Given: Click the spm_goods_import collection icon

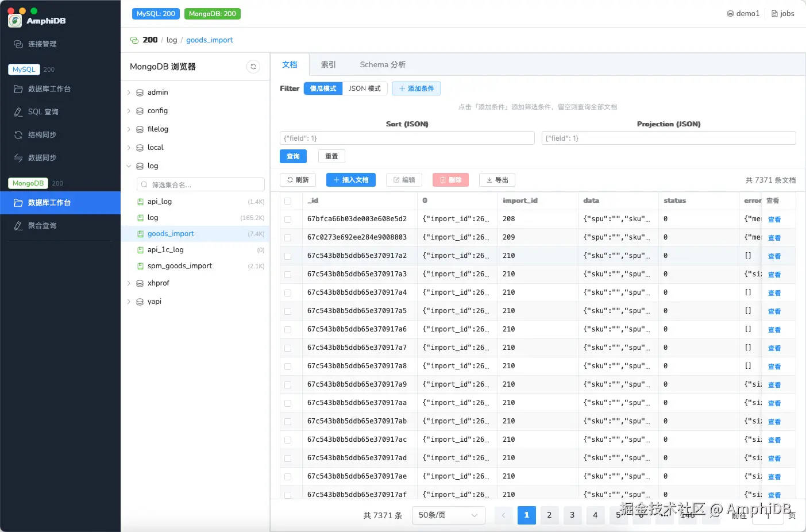Looking at the screenshot, I should point(141,266).
